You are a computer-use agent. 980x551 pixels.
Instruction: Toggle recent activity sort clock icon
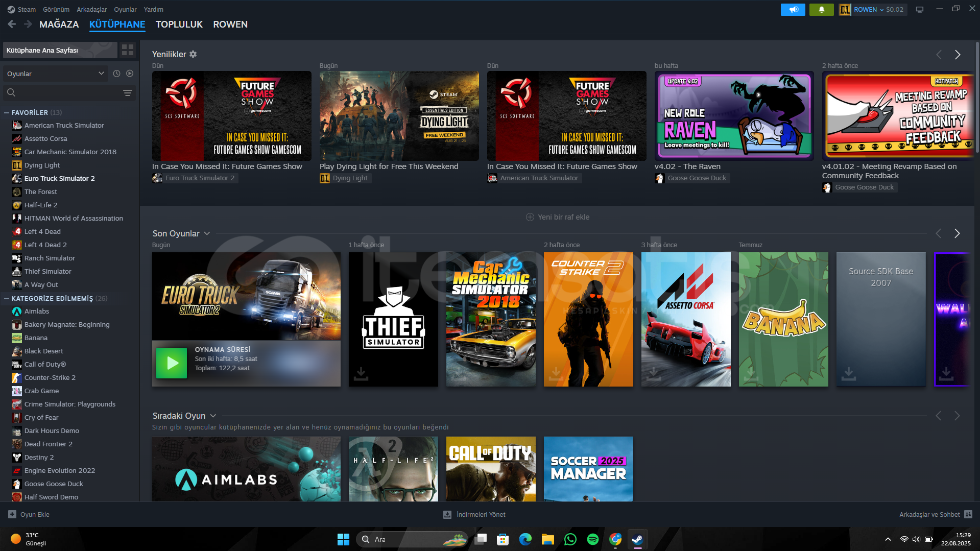coord(116,74)
